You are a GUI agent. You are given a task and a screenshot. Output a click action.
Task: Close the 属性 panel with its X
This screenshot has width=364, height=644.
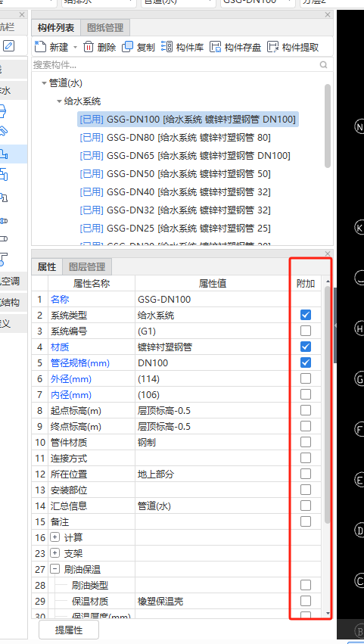[328, 254]
